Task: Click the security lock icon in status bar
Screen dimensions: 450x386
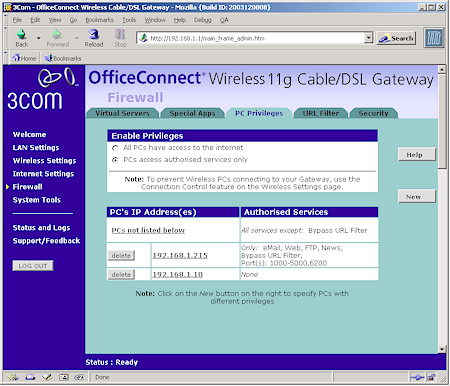Action: [x=431, y=377]
